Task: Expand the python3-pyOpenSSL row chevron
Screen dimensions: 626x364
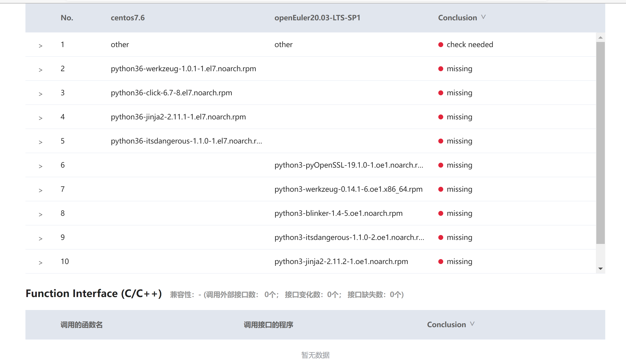Action: point(40,166)
